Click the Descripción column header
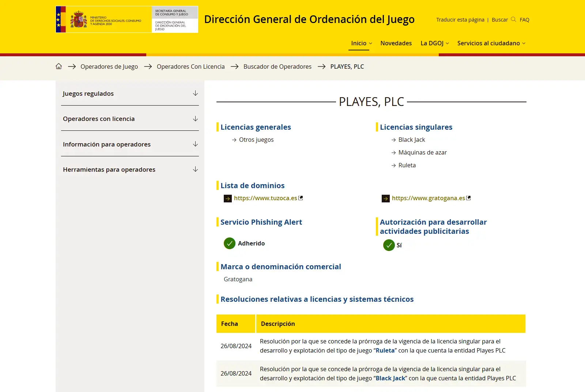This screenshot has width=585, height=392. coord(391,324)
